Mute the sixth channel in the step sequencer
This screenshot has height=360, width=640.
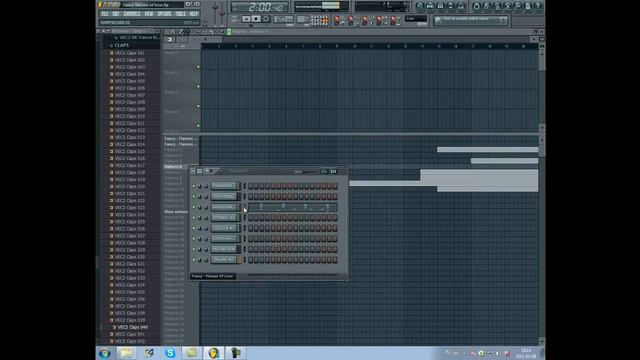pyautogui.click(x=194, y=239)
